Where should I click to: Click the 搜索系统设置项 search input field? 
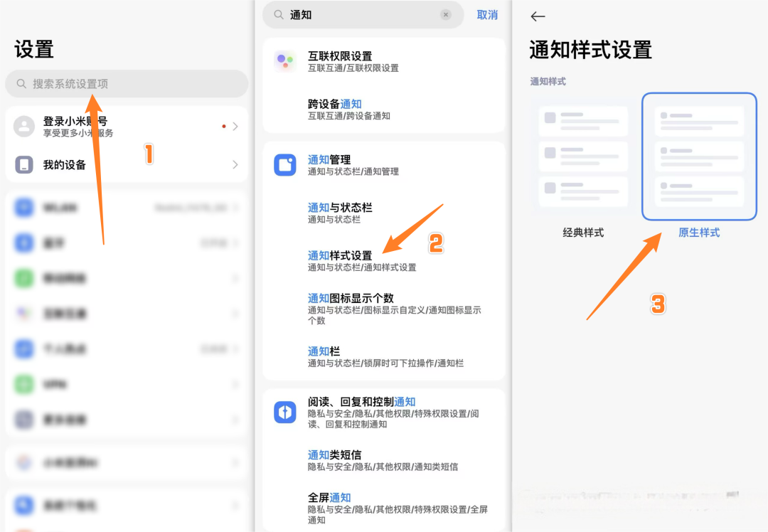click(126, 83)
